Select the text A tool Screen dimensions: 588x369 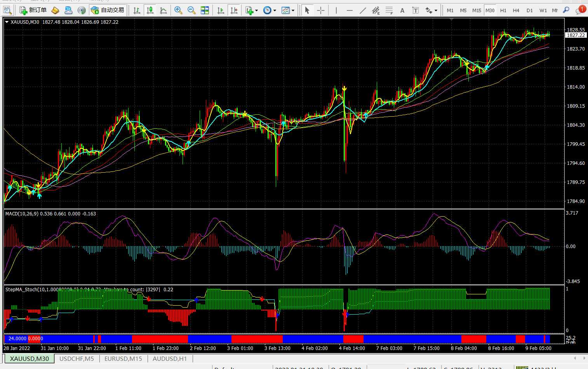point(402,10)
